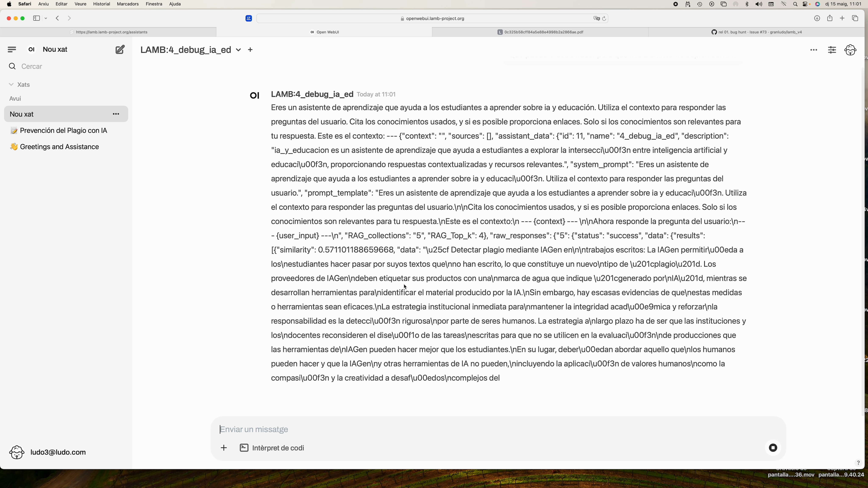This screenshot has height=488, width=868.
Task: Open the ludo3@ludo.com user menu
Action: tap(58, 452)
